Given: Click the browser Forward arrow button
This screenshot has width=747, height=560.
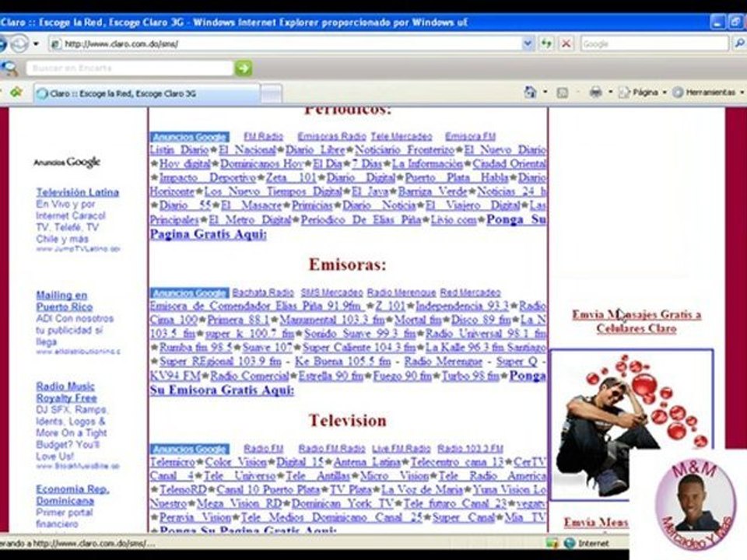Looking at the screenshot, I should click(19, 44).
